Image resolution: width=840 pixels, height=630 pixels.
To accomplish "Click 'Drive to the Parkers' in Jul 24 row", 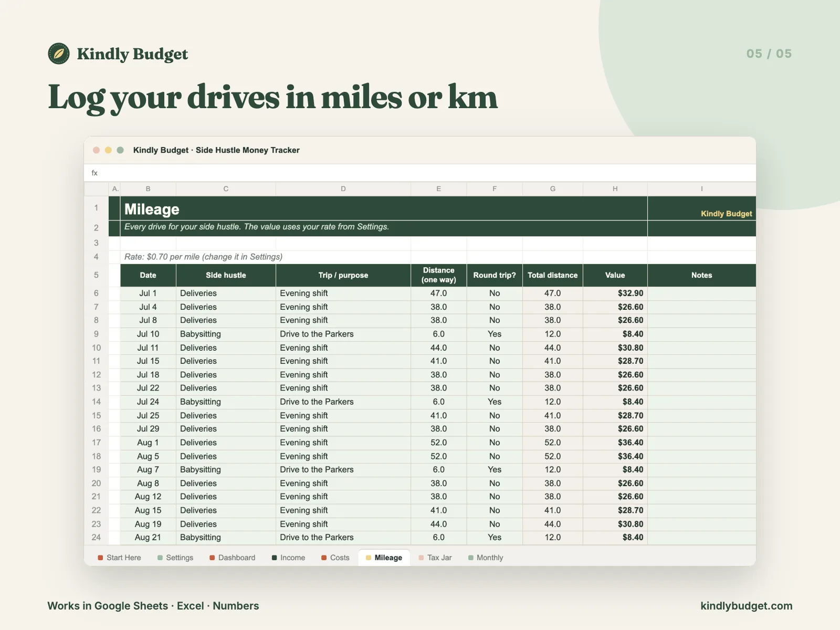I will (343, 402).
